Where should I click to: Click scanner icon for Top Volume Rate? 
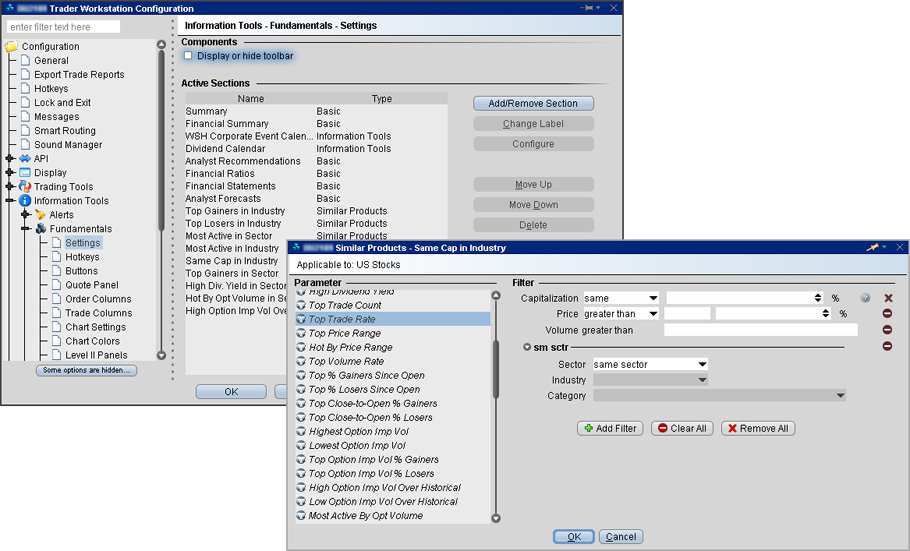pyautogui.click(x=301, y=361)
